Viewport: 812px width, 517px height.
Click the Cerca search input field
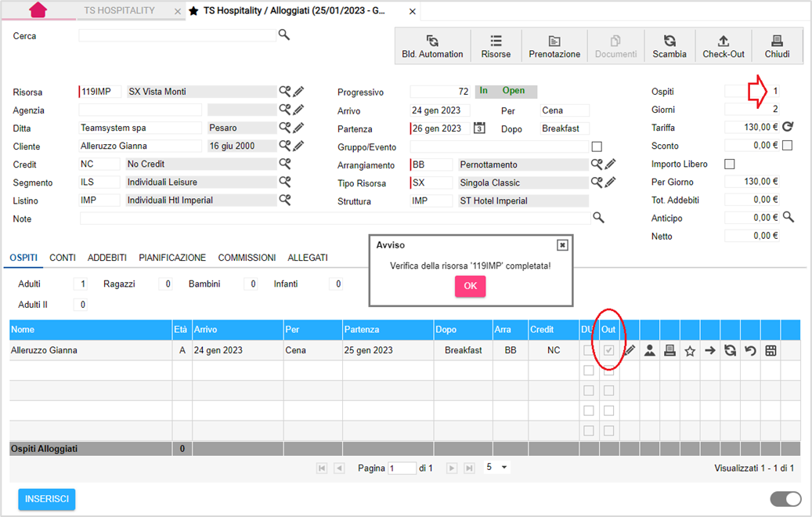(x=177, y=35)
